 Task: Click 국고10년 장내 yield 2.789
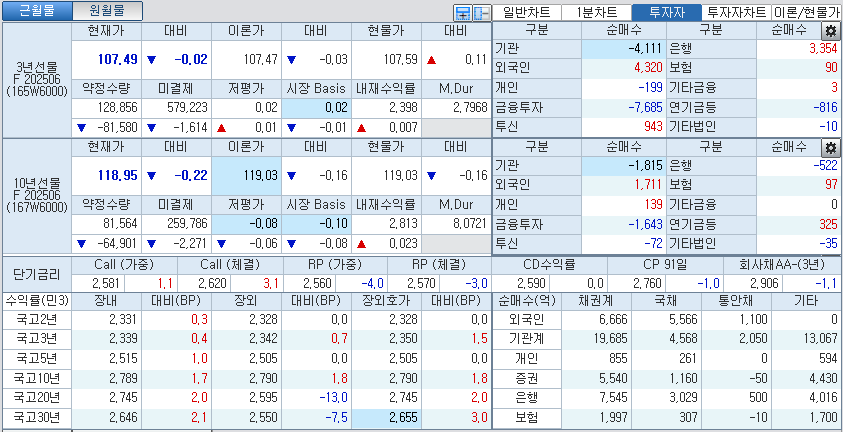123,378
